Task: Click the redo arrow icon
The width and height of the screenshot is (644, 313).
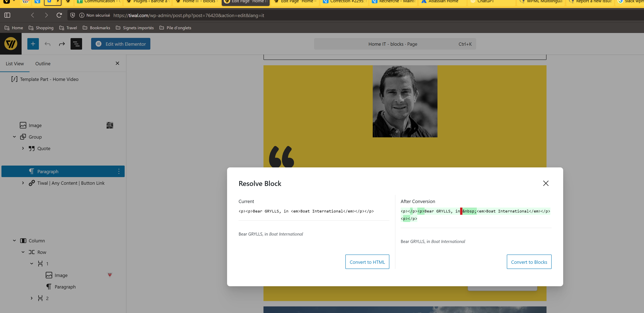Action: tap(62, 44)
